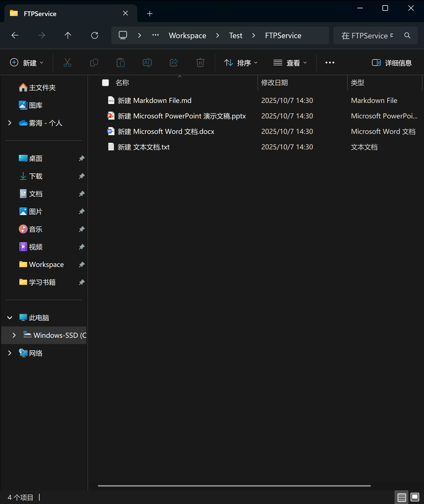This screenshot has width=424, height=504.
Task: Show hidden path ellipsis in address bar
Action: click(x=156, y=35)
